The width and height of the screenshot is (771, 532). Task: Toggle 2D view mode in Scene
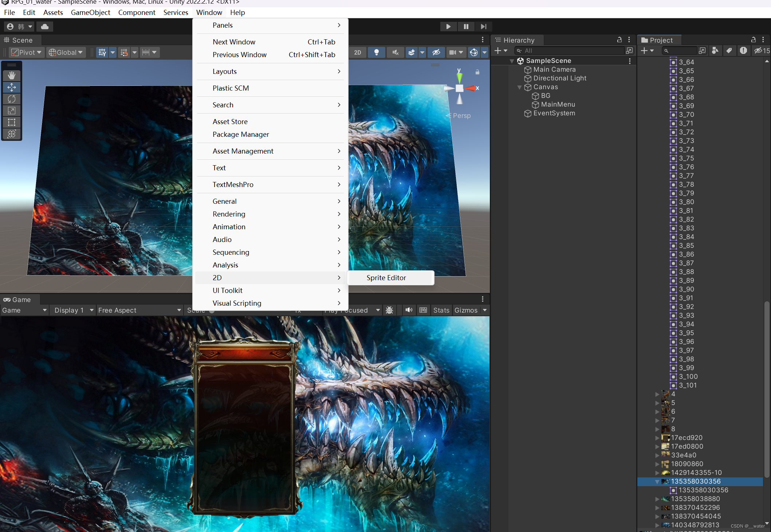tap(358, 52)
